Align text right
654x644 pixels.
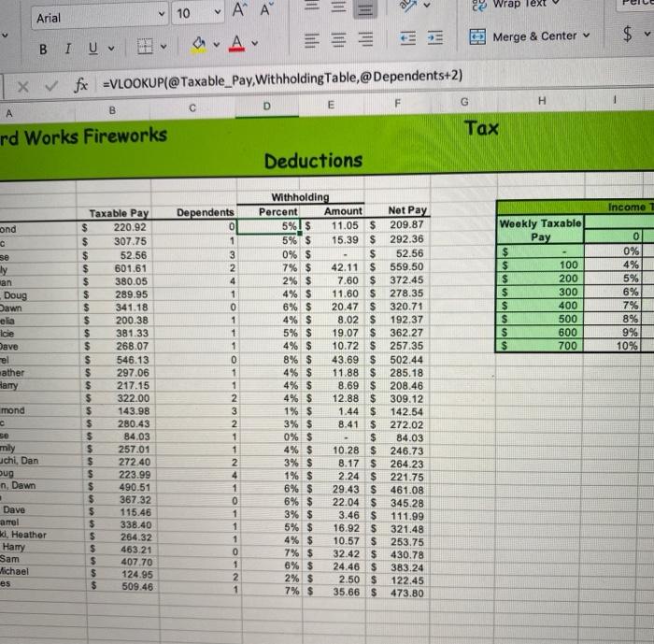click(366, 39)
